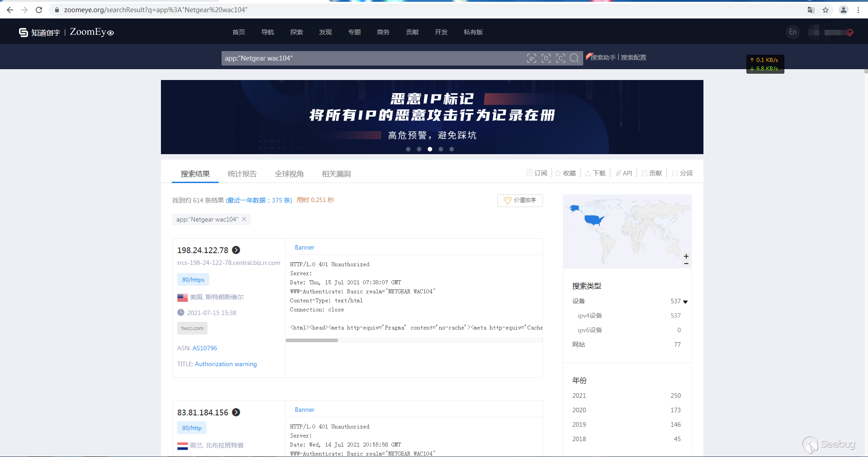Zoom in on the world map
The height and width of the screenshot is (457, 868).
[686, 256]
